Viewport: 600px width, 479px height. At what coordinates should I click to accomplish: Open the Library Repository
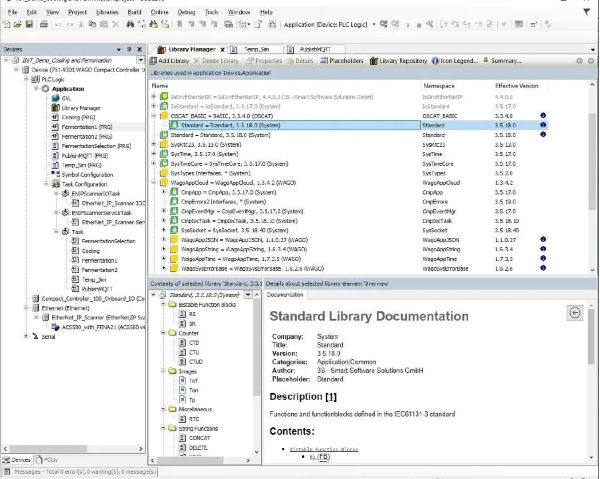[398, 61]
